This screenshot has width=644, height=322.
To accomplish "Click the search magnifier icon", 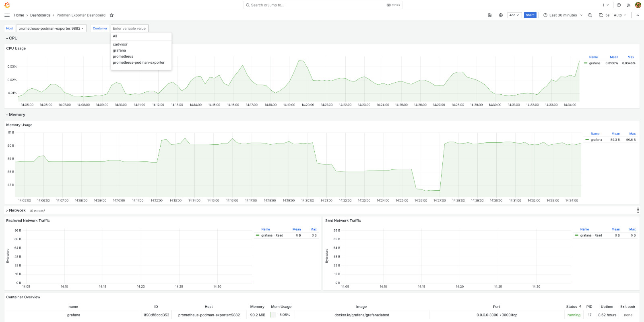I will (x=248, y=5).
